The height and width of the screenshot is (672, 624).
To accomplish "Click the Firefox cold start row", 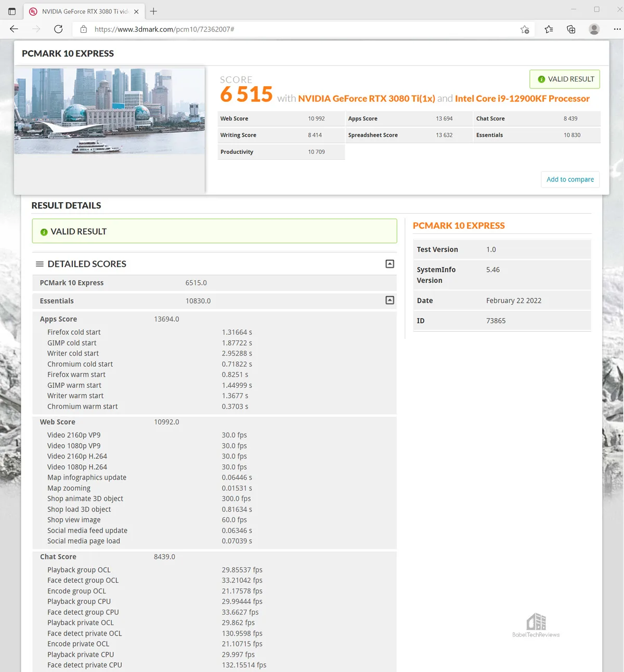I will pyautogui.click(x=214, y=332).
